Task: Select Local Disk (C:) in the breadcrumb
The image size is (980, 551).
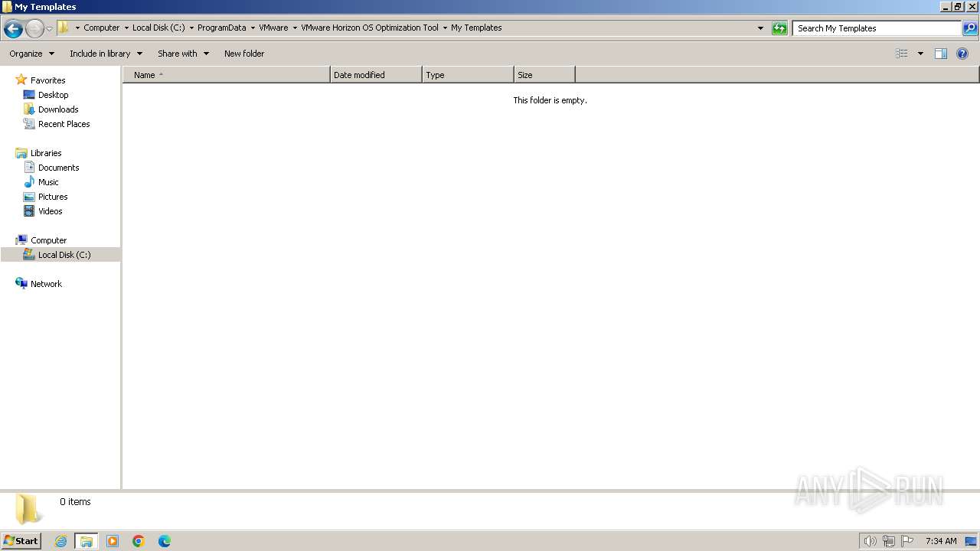Action: point(158,28)
